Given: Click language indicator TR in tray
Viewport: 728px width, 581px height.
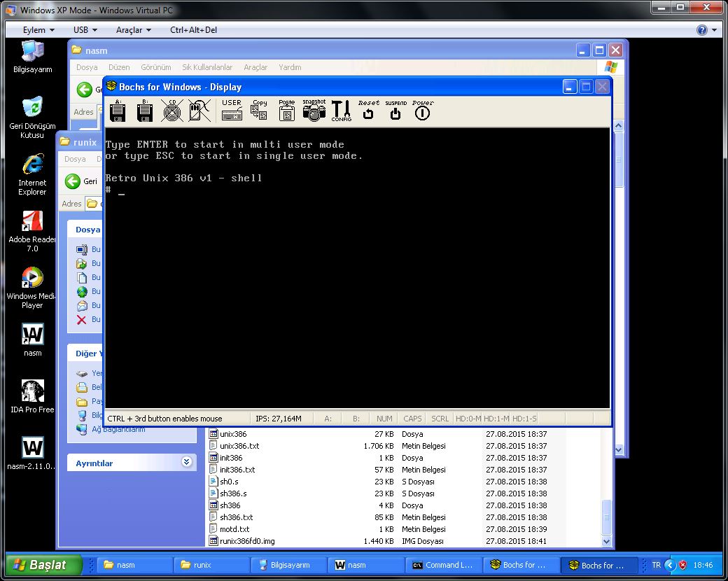Looking at the screenshot, I should [x=656, y=565].
